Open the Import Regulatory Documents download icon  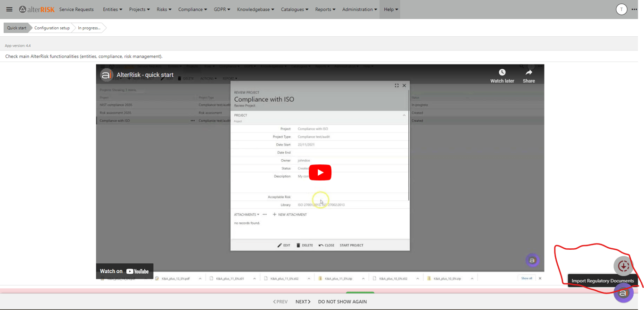coord(623,266)
